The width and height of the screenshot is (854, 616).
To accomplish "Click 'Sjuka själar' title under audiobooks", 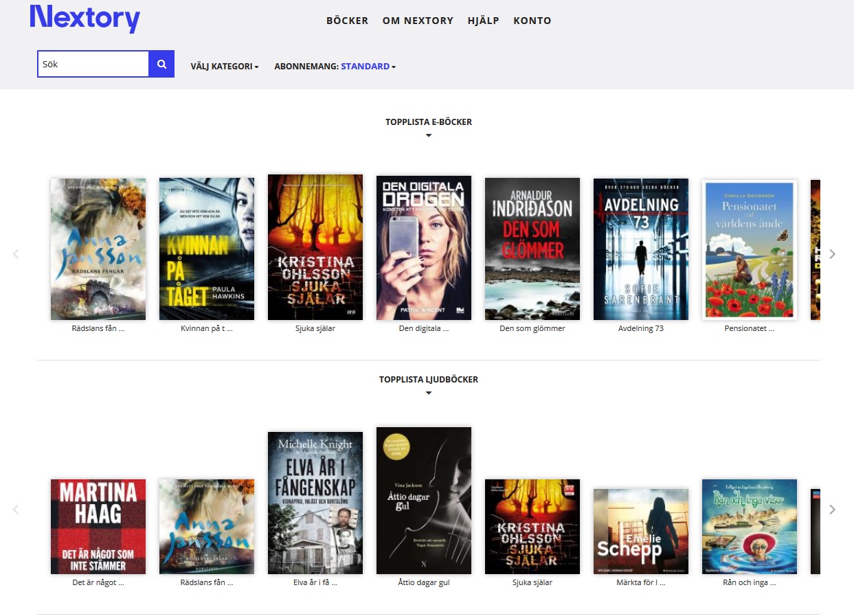I will tap(532, 582).
